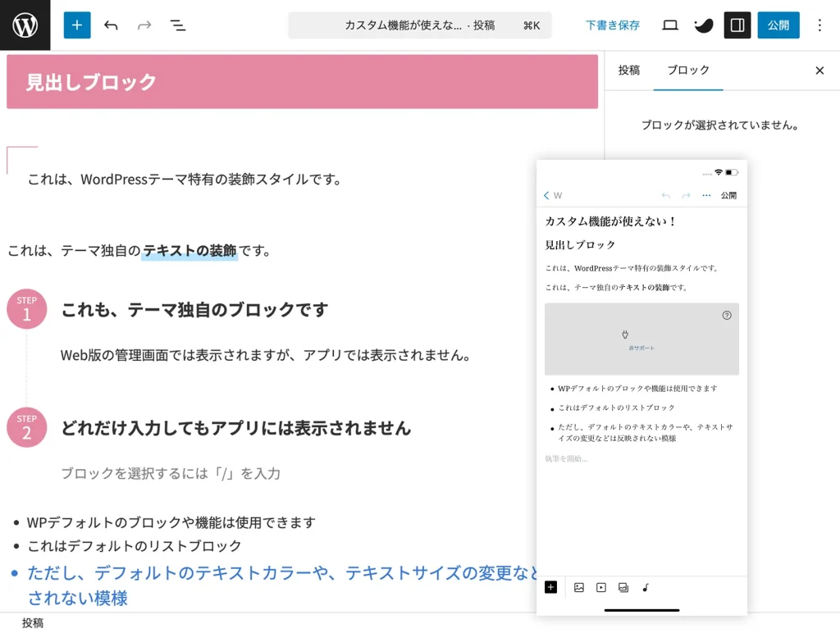Open the document overview list view
This screenshot has height=633, width=840.
pos(178,25)
